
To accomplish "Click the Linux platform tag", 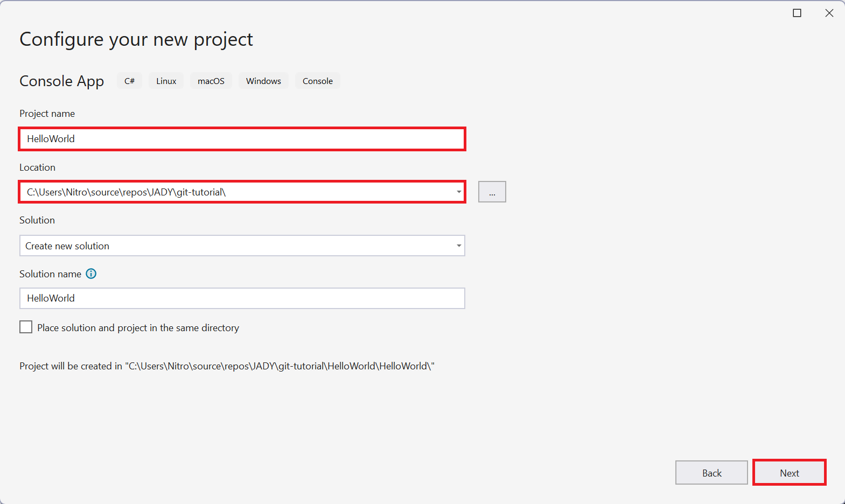I will [x=166, y=81].
